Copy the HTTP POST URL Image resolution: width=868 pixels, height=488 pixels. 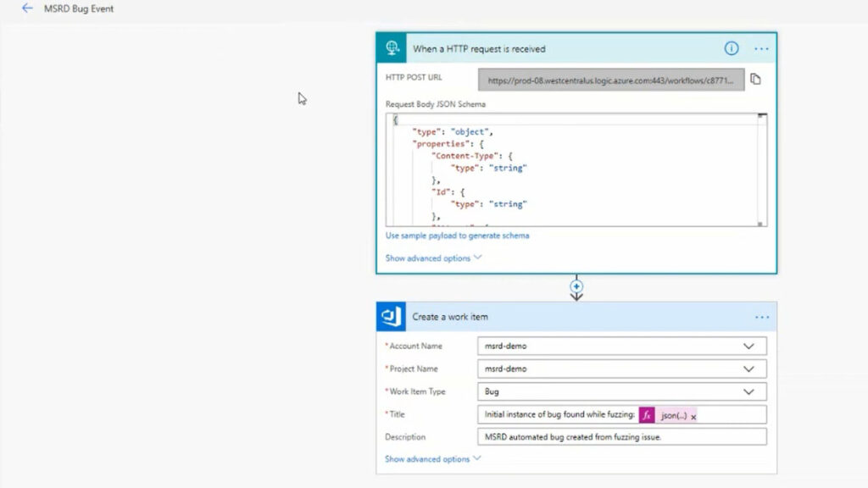pos(756,78)
